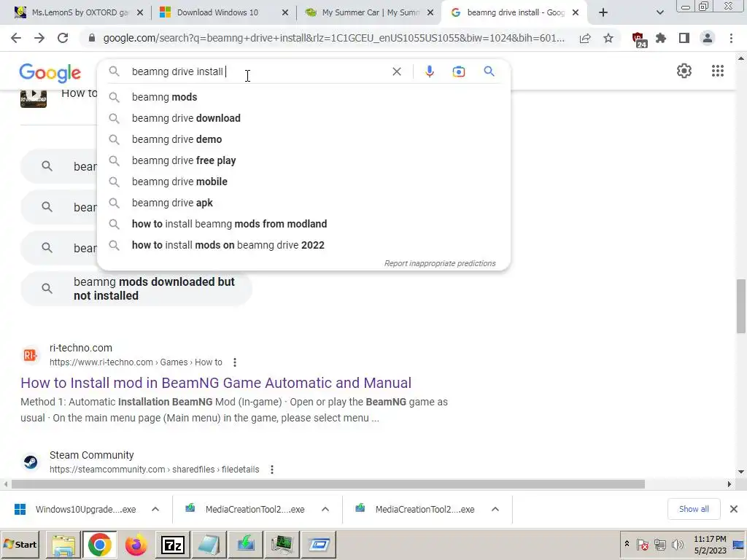747x560 pixels.
Task: Click Show all downloads button
Action: point(694,509)
